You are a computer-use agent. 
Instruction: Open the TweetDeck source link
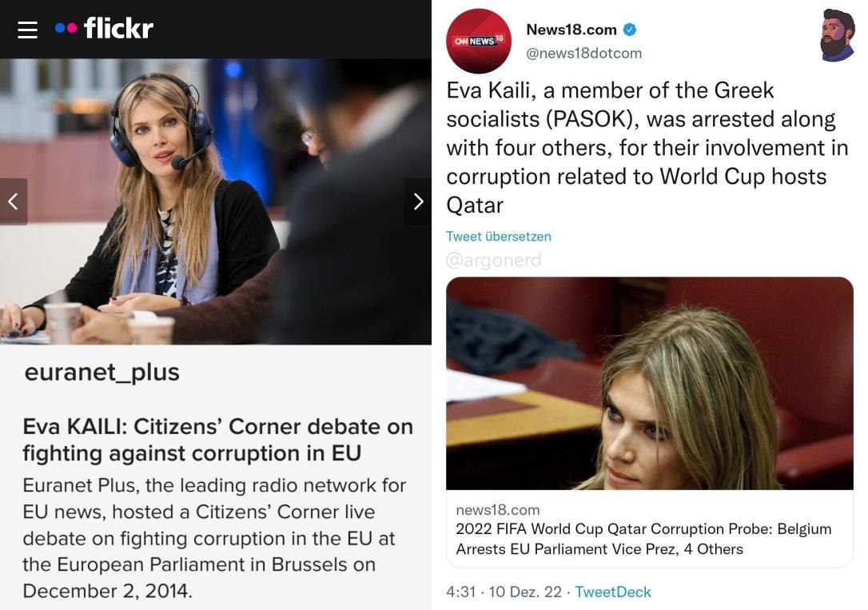613,592
